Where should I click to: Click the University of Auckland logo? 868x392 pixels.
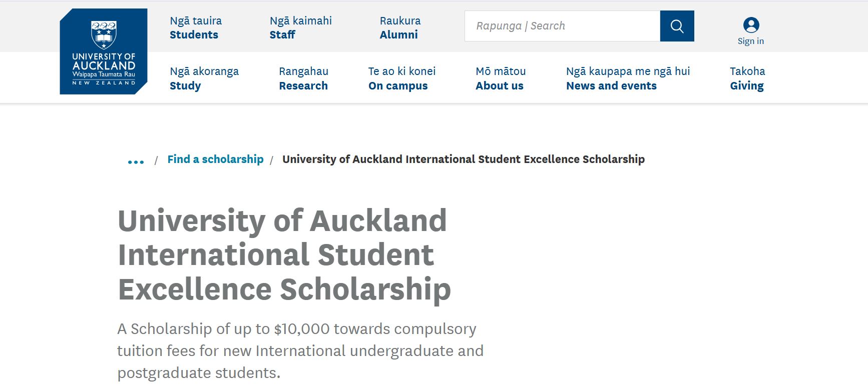[x=104, y=51]
